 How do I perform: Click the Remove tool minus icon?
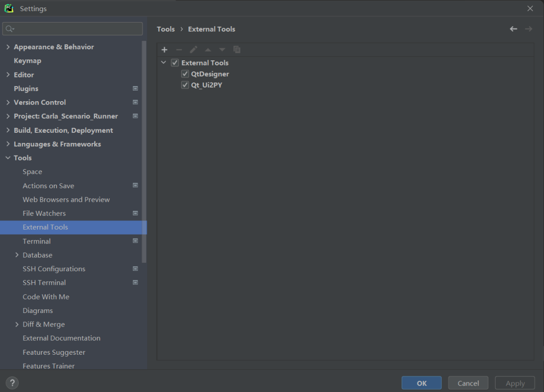[179, 49]
